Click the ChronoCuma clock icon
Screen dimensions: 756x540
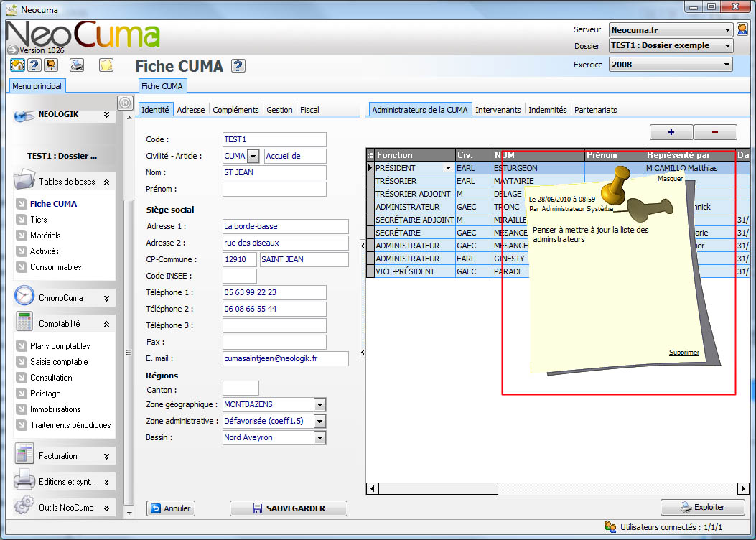(x=24, y=296)
